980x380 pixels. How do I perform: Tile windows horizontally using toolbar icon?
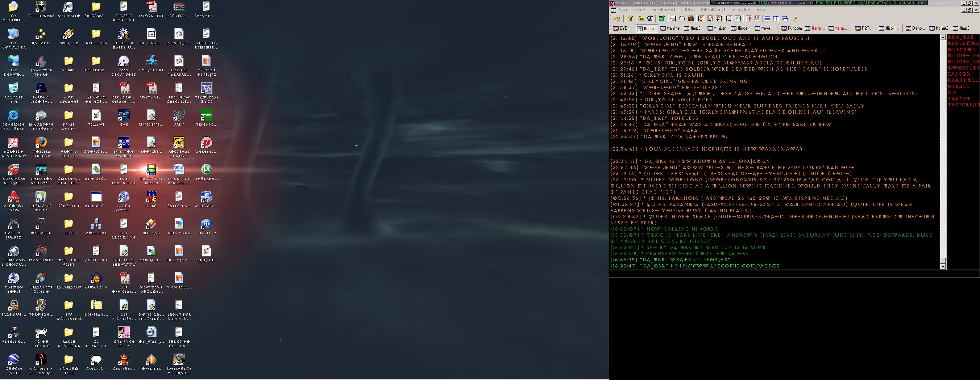click(767, 18)
